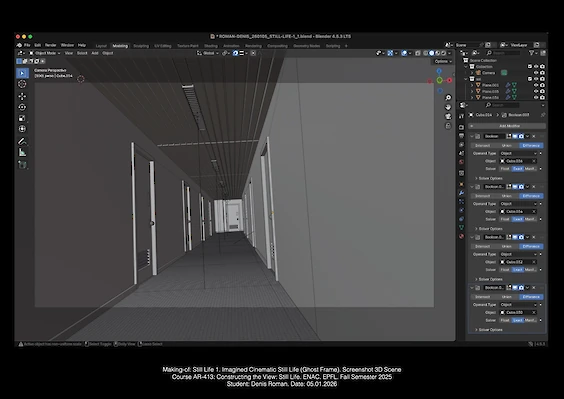
Task: Click the viewport zoom magnifier gizmo
Action: pos(448,98)
